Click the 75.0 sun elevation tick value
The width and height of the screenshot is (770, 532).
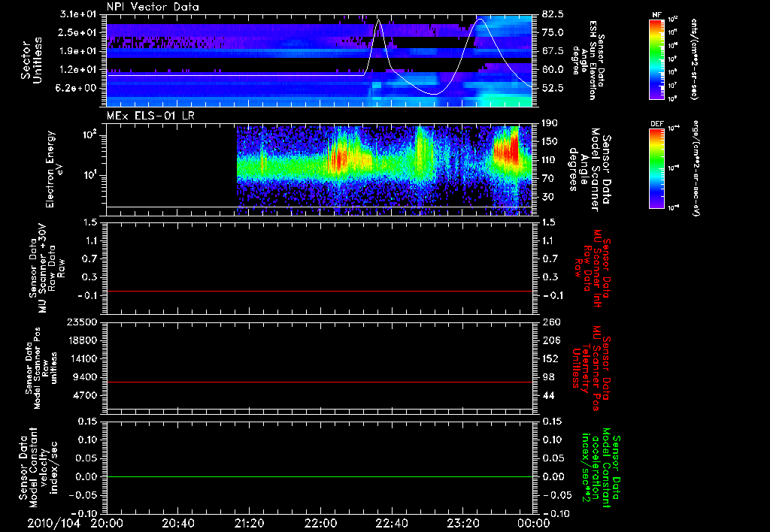tap(553, 32)
